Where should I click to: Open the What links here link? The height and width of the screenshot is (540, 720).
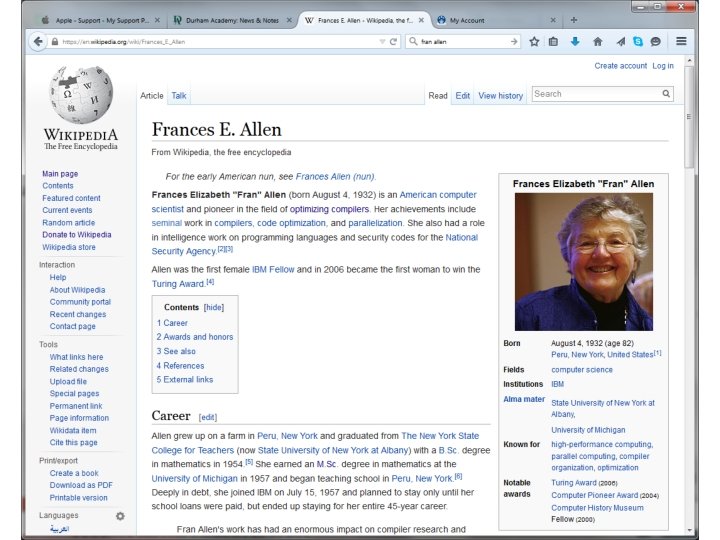pos(76,357)
